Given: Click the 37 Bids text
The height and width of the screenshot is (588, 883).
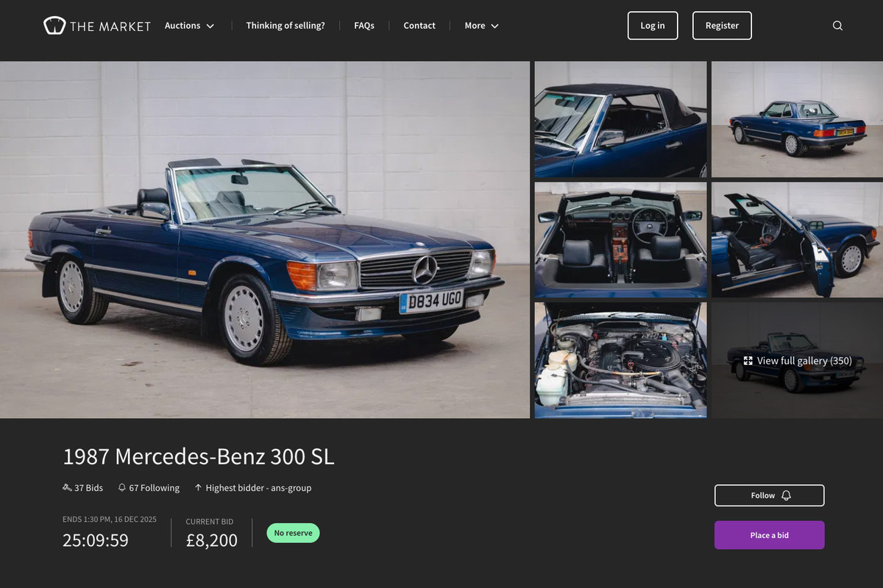Looking at the screenshot, I should click(88, 488).
